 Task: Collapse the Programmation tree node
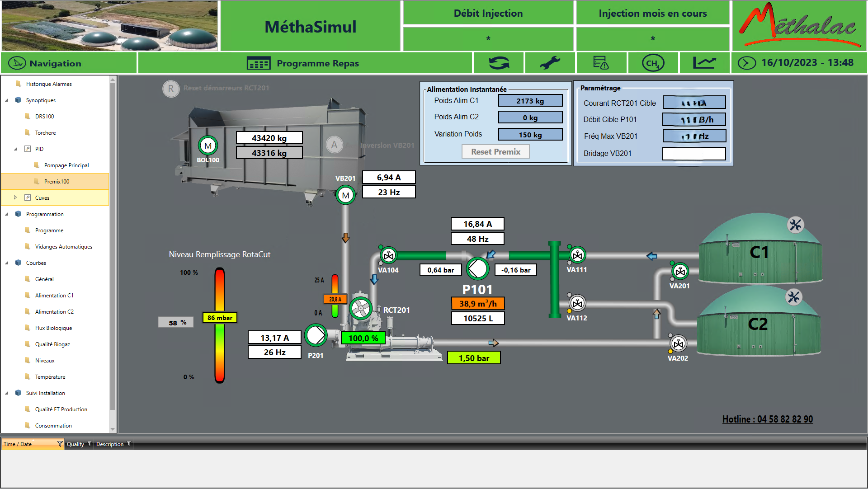coord(7,214)
